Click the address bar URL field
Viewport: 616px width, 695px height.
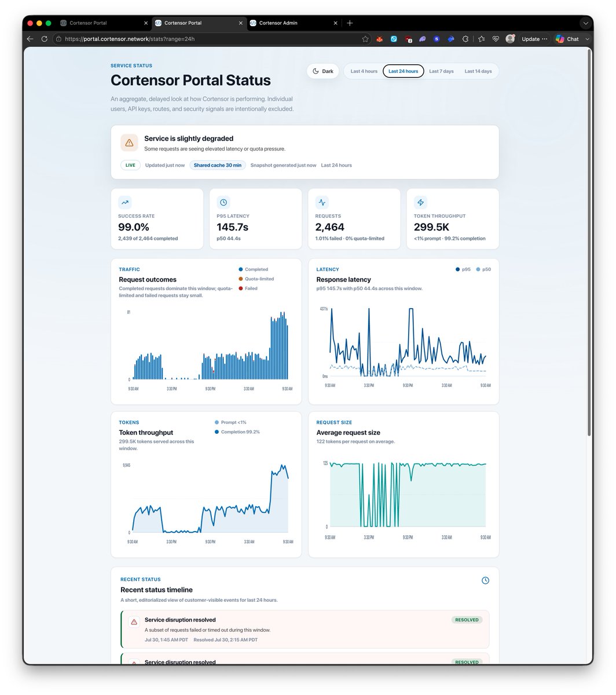coord(212,39)
